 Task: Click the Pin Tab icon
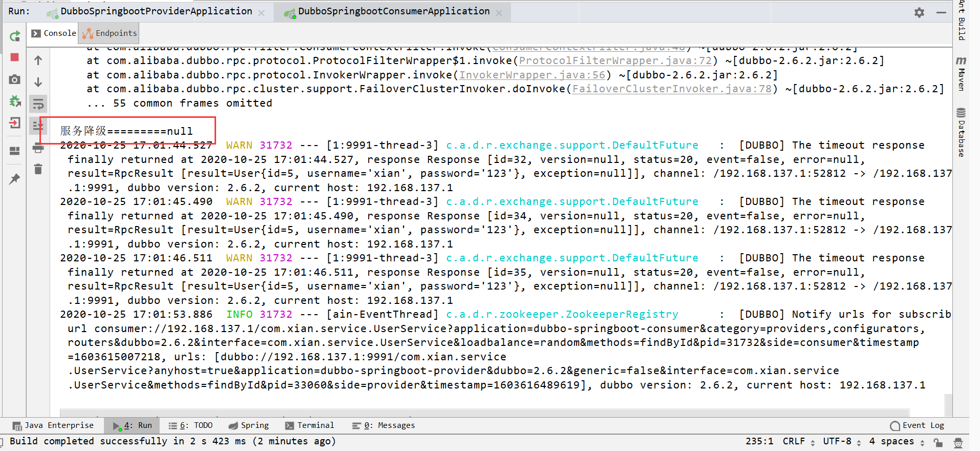point(15,179)
